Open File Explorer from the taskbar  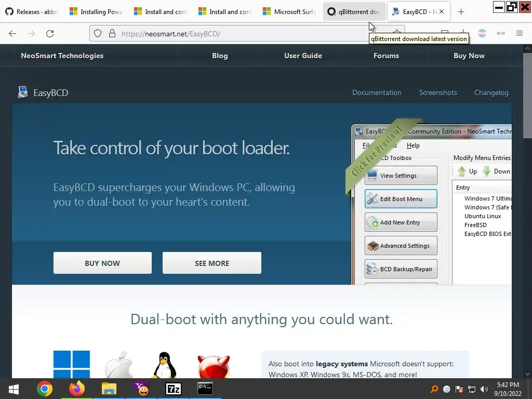(x=109, y=389)
